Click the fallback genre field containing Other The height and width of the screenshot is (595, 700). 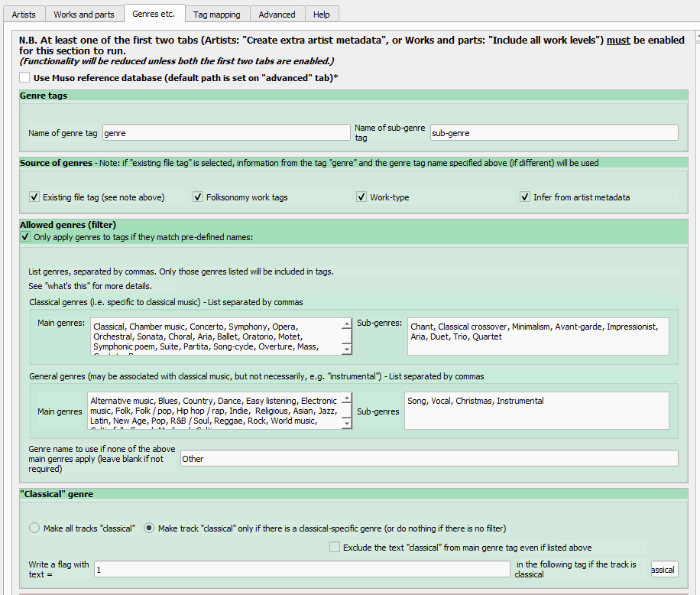pos(428,458)
